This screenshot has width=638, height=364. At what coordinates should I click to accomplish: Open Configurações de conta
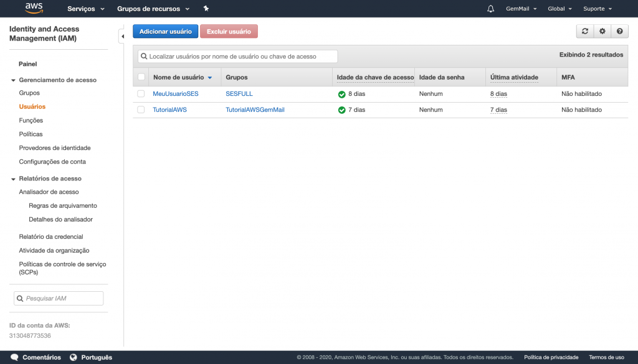(52, 162)
